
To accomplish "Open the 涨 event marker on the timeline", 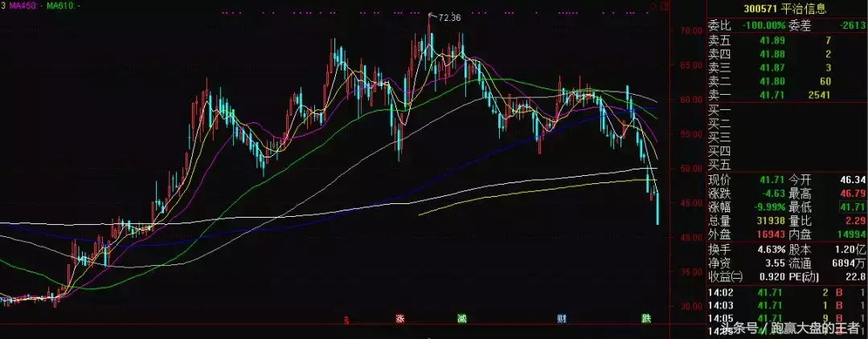I will [399, 319].
